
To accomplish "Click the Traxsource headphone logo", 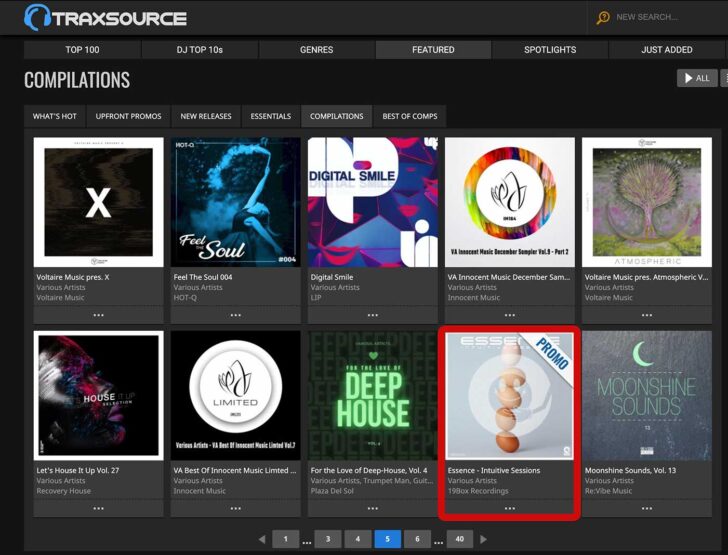I will (105, 18).
